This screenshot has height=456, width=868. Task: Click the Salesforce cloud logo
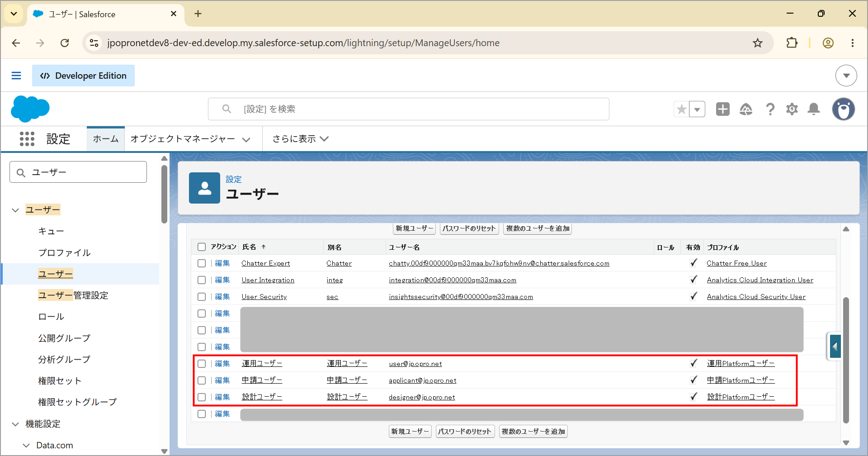point(30,109)
